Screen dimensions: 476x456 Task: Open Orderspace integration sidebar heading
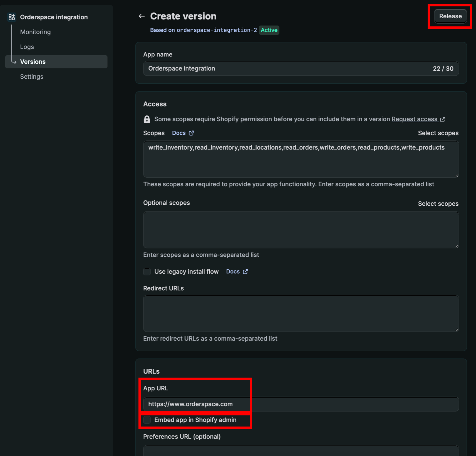pyautogui.click(x=54, y=17)
